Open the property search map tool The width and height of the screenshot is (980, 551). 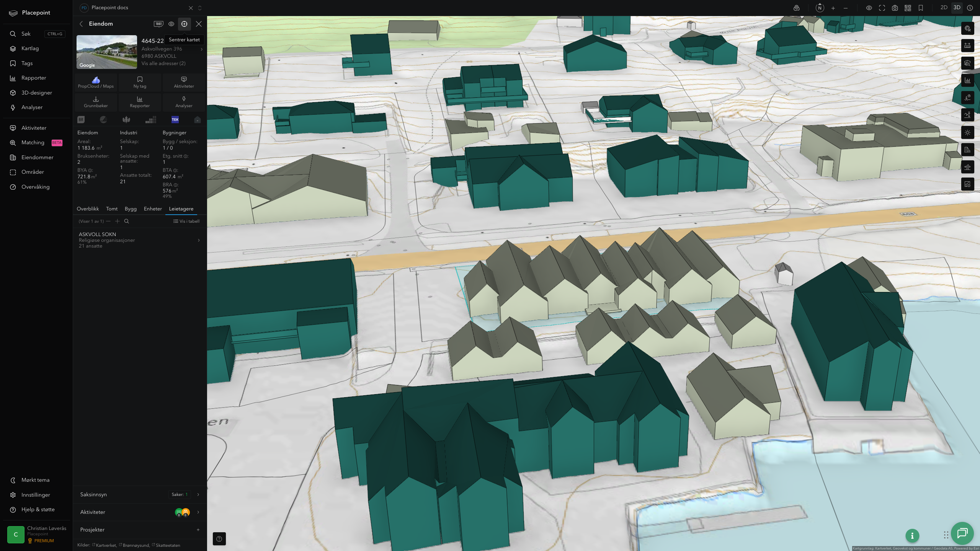pos(967,63)
